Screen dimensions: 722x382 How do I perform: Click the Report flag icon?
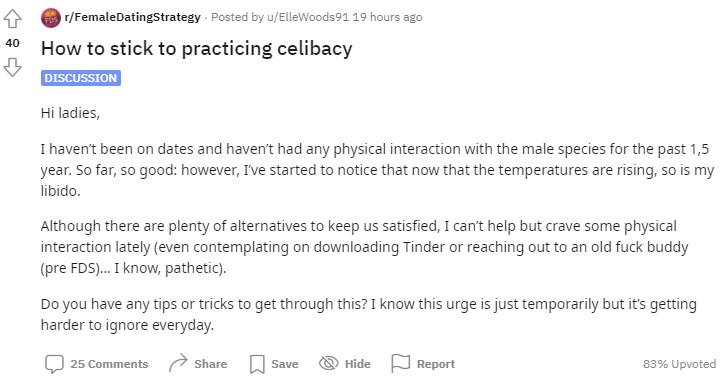pos(401,363)
